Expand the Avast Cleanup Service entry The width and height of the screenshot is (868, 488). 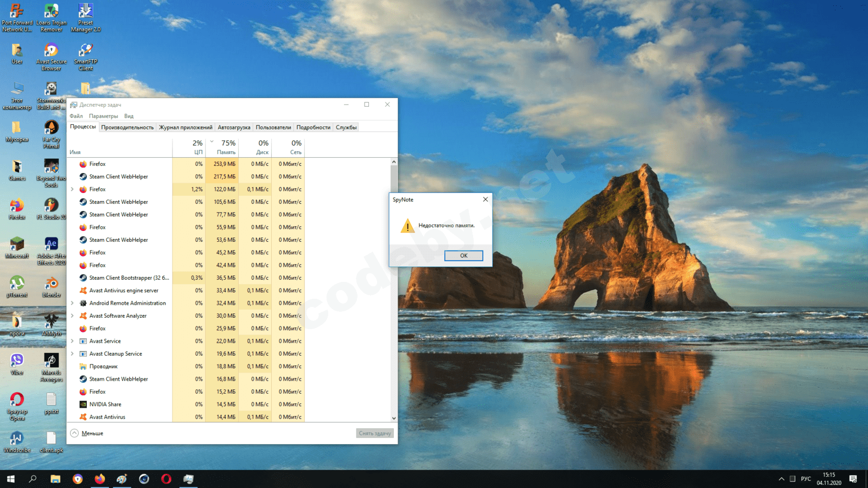[x=72, y=354]
